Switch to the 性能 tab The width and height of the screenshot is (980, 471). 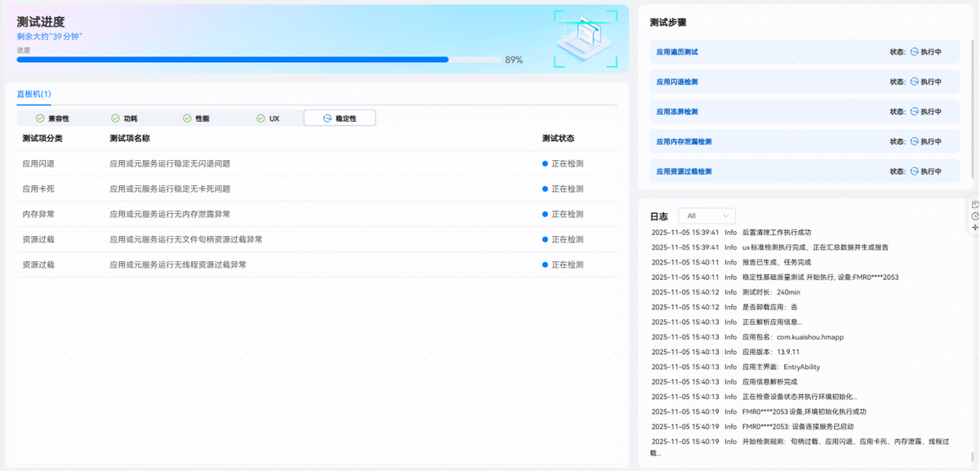(x=195, y=118)
